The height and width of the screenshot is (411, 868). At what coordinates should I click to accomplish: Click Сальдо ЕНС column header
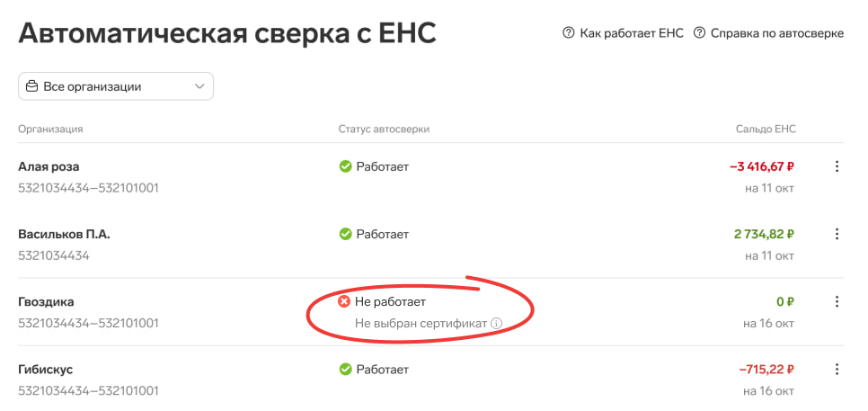coord(766,130)
